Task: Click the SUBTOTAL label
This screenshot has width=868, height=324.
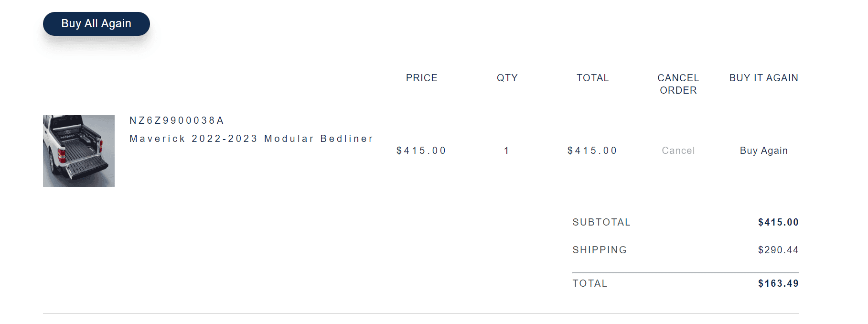Action: pyautogui.click(x=601, y=222)
